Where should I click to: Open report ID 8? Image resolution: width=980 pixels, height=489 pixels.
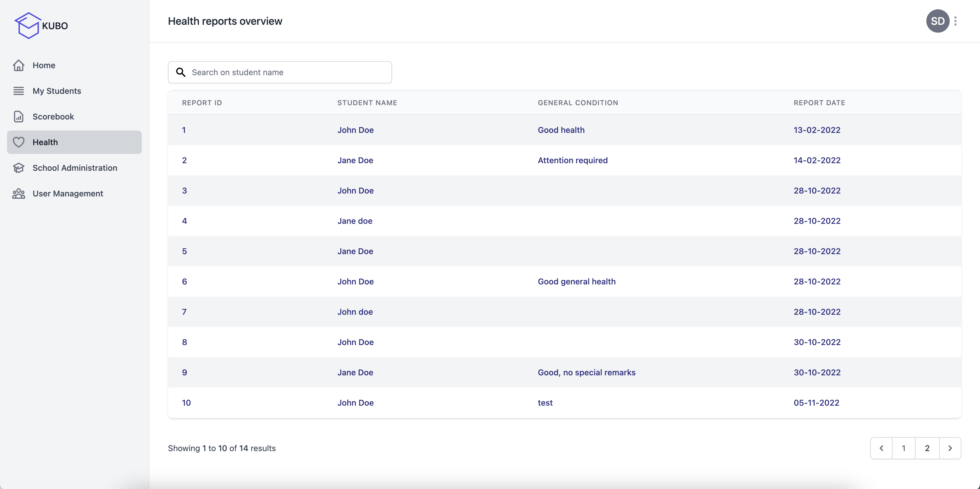184,342
